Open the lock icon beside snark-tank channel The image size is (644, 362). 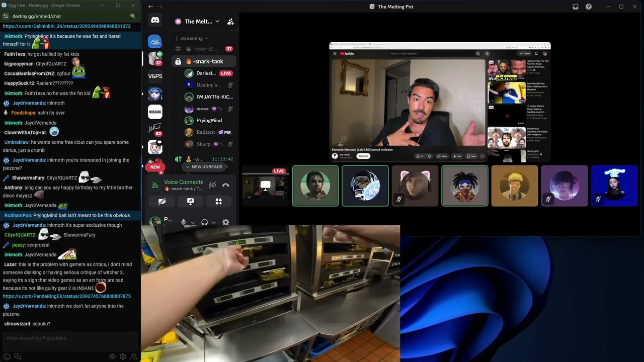[178, 61]
